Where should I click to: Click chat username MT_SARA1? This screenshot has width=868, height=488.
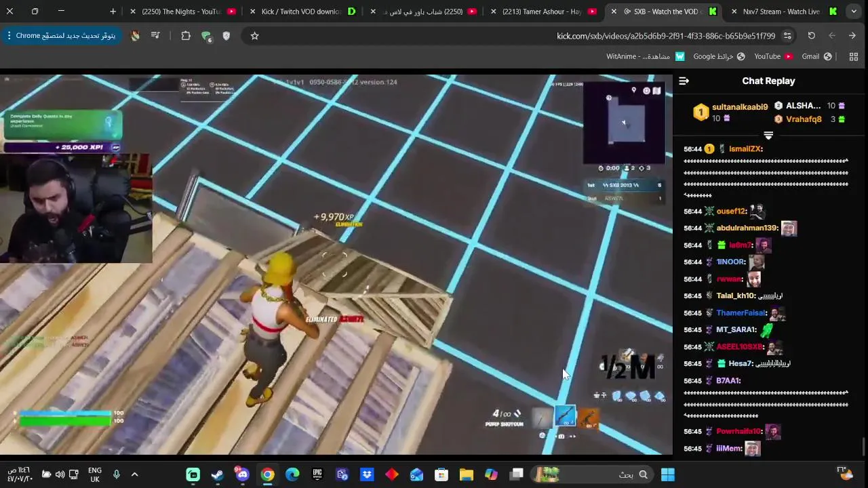point(736,330)
